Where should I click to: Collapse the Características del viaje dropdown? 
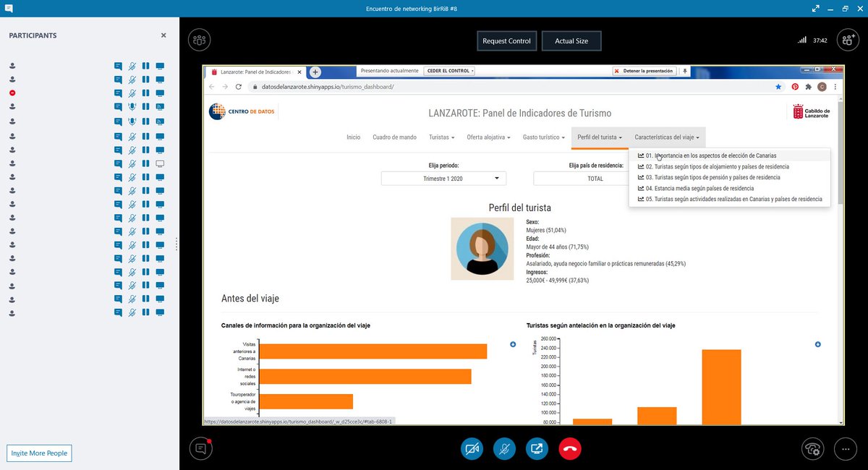coord(667,137)
